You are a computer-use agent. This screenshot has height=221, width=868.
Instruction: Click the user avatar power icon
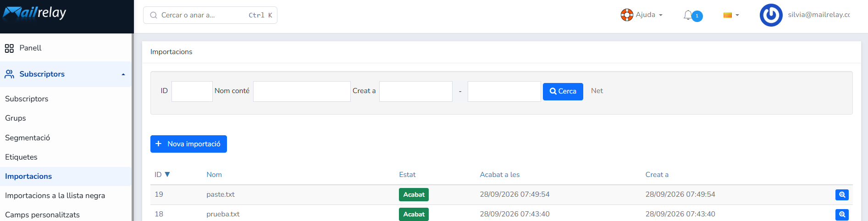pos(771,15)
